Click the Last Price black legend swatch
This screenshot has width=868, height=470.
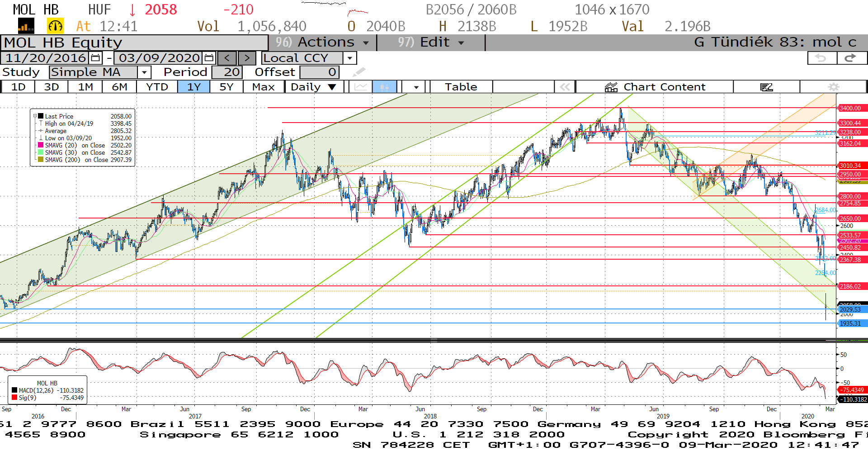41,116
